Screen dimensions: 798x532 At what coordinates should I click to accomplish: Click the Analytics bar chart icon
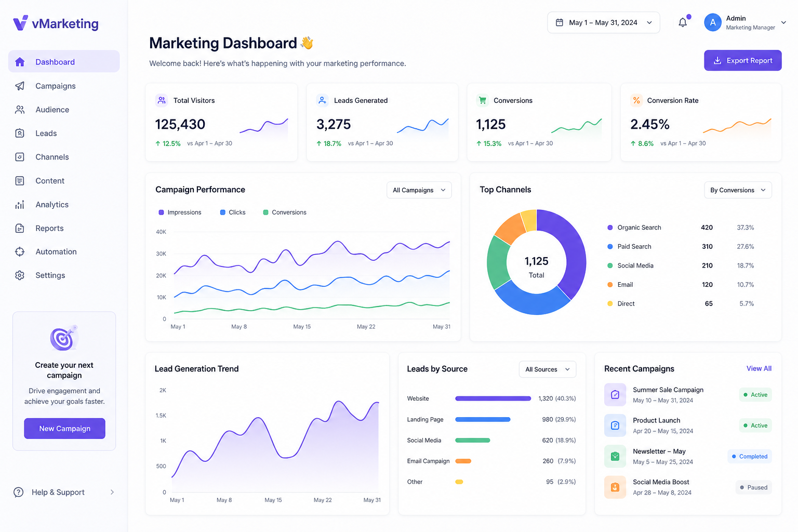pyautogui.click(x=20, y=205)
